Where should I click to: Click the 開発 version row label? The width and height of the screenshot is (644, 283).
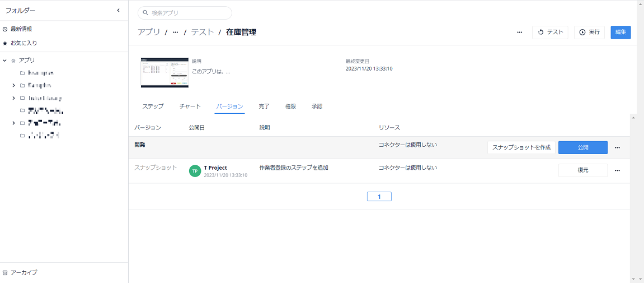coord(140,145)
